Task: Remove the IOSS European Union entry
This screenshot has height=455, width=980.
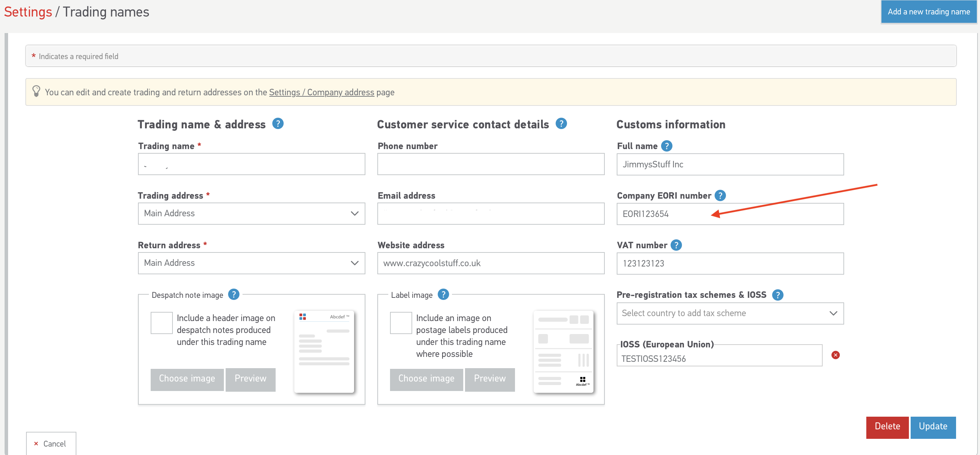Action: 835,355
